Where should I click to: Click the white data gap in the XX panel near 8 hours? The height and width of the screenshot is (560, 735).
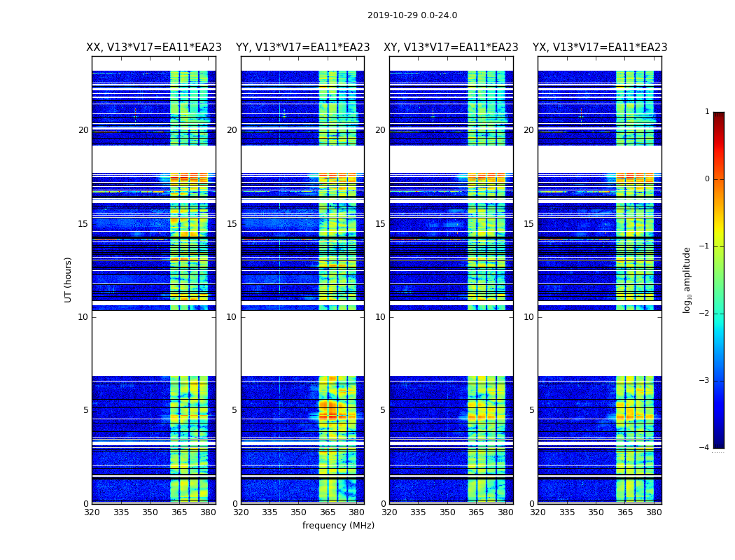click(x=154, y=343)
